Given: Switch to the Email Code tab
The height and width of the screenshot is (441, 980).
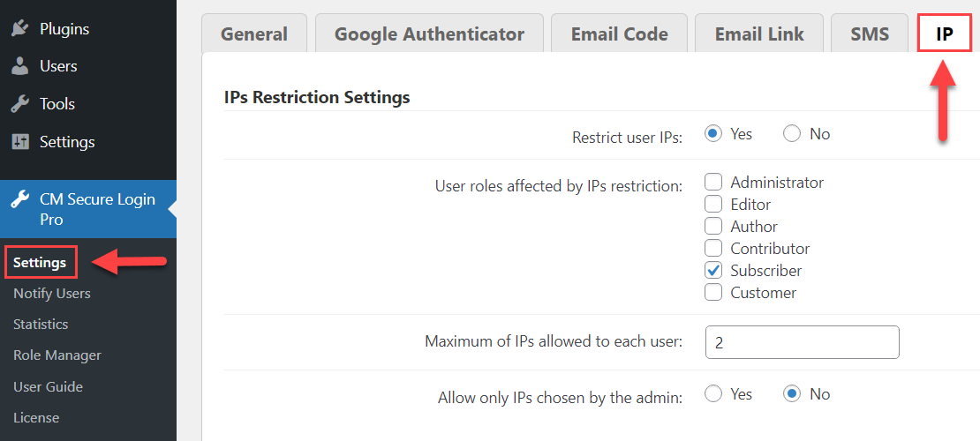Looking at the screenshot, I should coord(620,34).
